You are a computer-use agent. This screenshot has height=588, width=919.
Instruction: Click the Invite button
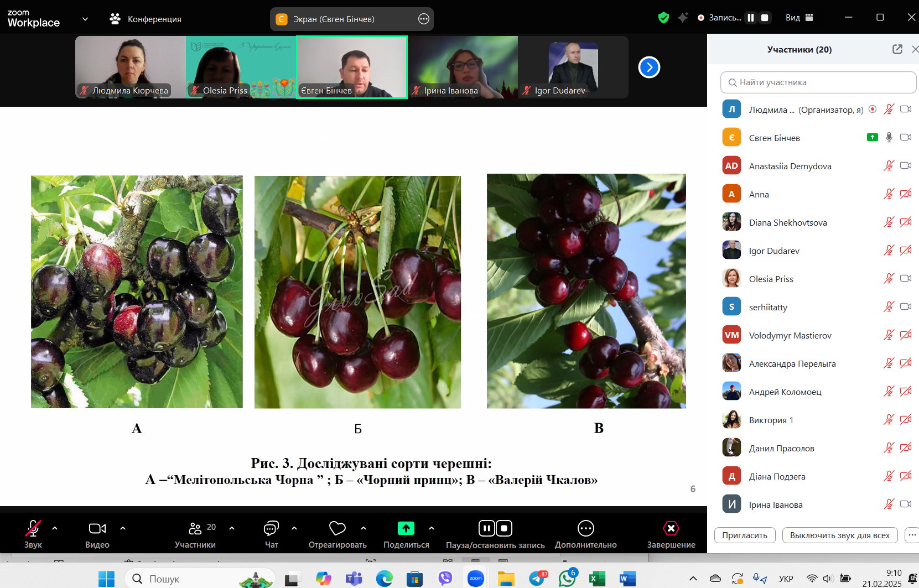[744, 535]
